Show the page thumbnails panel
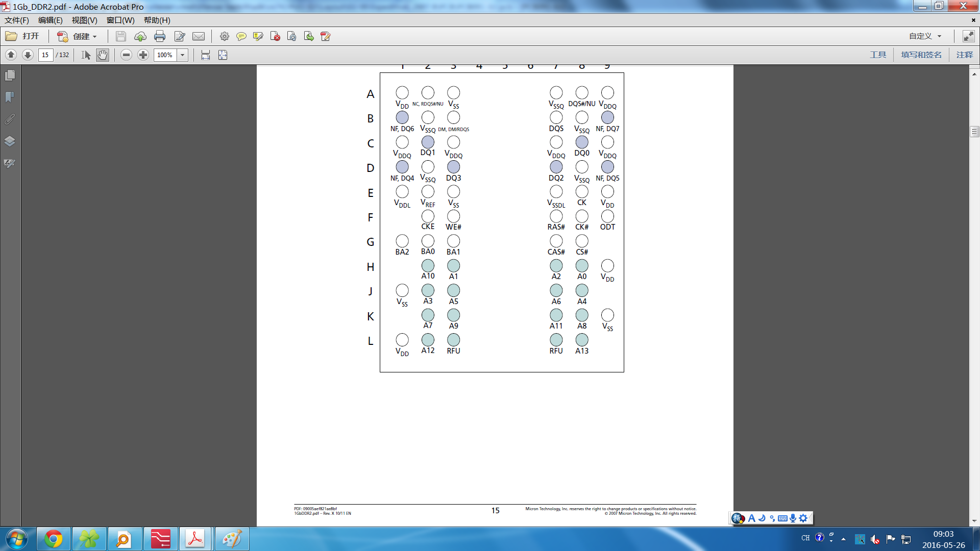Image resolution: width=980 pixels, height=551 pixels. click(x=10, y=76)
